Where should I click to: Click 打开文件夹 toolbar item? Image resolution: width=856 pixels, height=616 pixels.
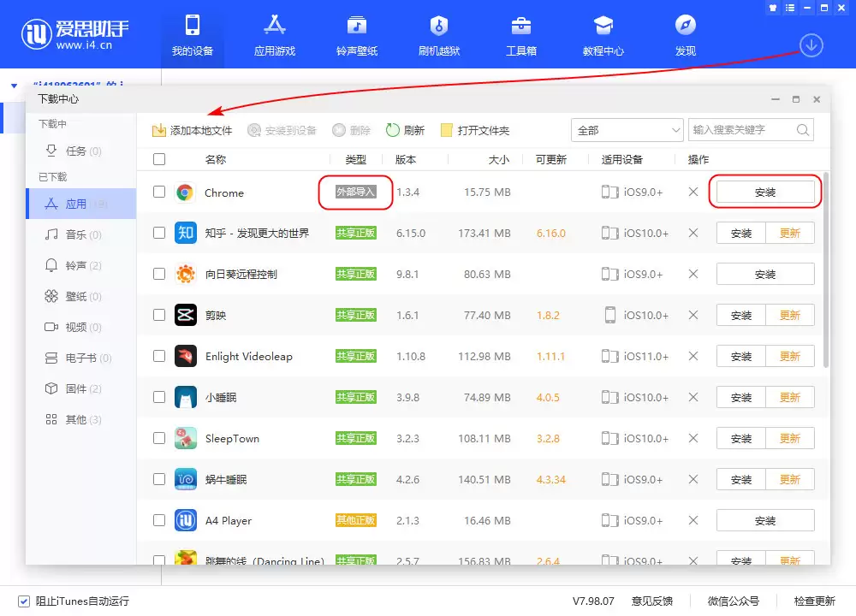(x=475, y=130)
